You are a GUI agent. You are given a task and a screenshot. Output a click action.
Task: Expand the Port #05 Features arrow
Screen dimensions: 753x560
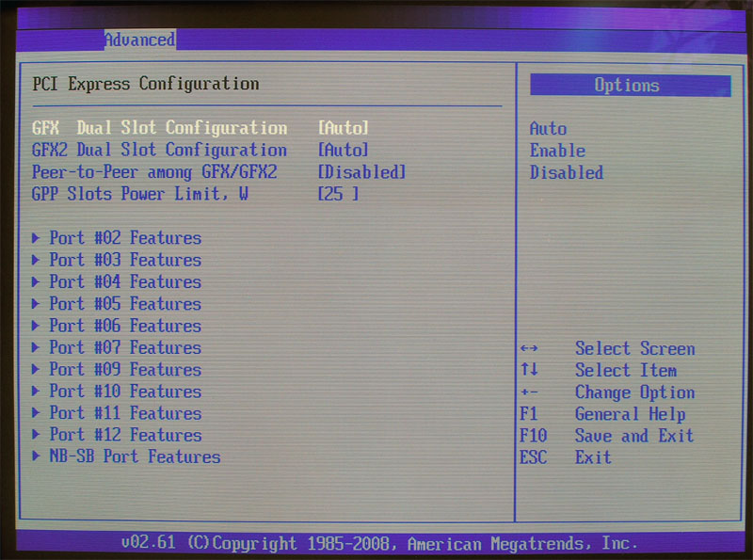36,304
